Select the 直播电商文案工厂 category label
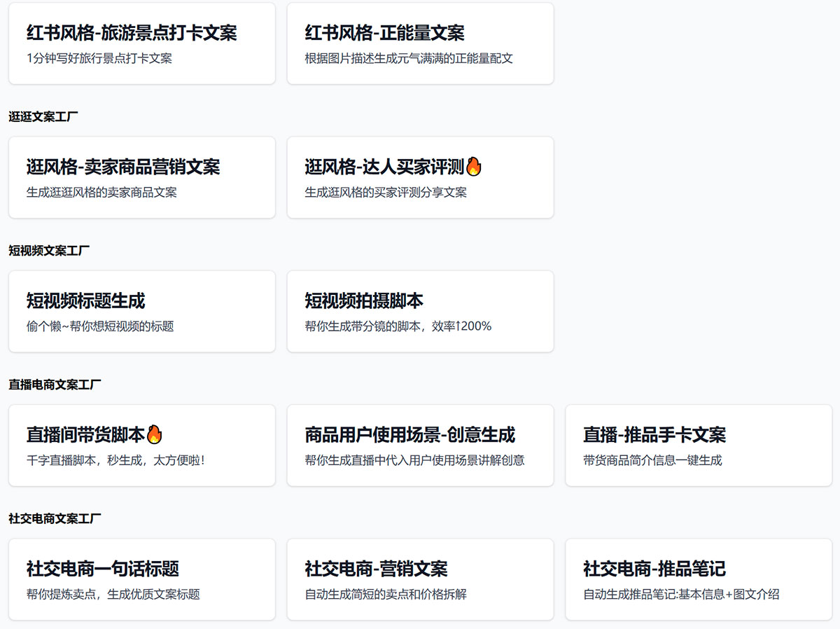 (x=48, y=383)
